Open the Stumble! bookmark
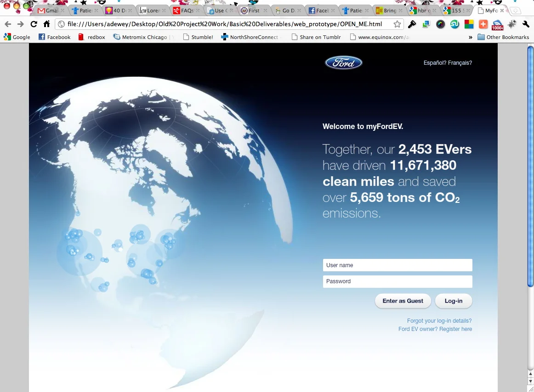Viewport: 534px width, 392px height. [198, 37]
